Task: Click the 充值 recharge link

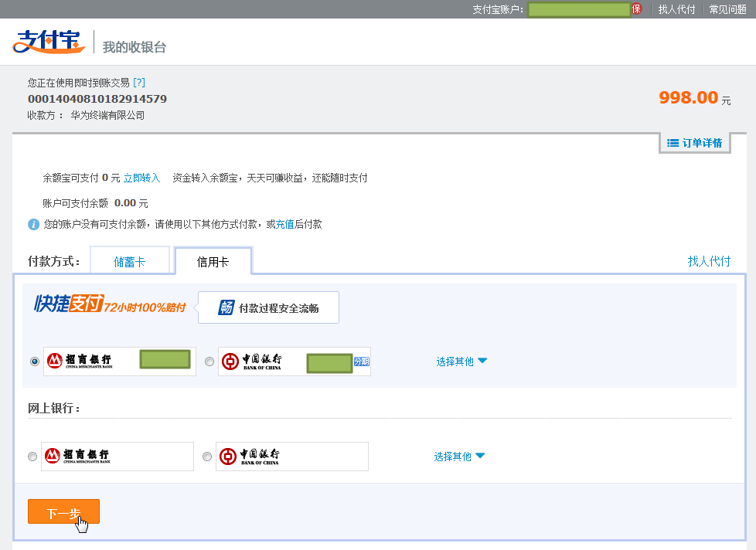Action: tap(285, 225)
